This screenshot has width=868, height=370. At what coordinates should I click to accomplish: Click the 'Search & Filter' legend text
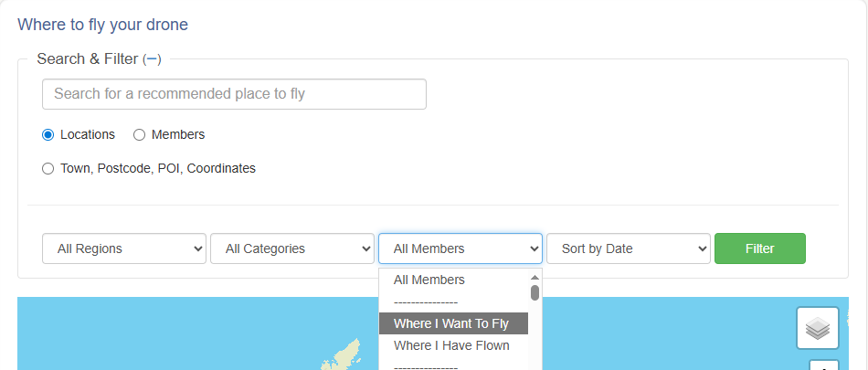coord(87,59)
